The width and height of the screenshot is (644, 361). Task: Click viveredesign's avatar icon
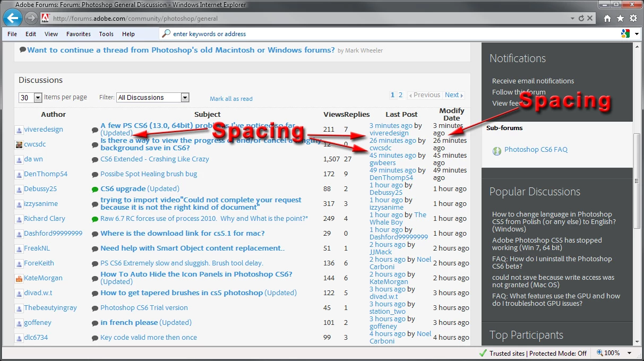(19, 130)
